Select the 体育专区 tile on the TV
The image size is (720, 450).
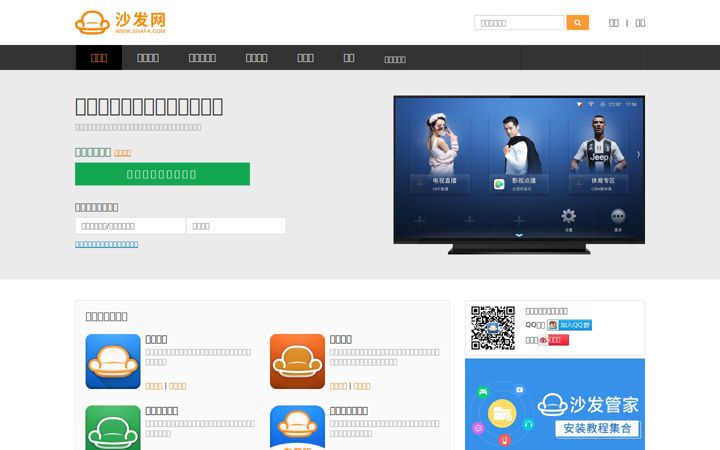click(598, 155)
